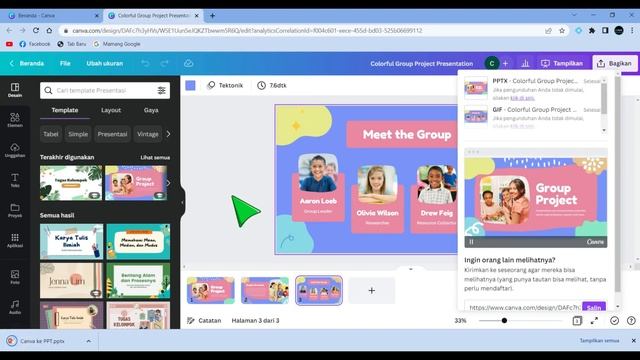Open the grid view icon
The width and height of the screenshot is (640, 360).
pos(577,321)
